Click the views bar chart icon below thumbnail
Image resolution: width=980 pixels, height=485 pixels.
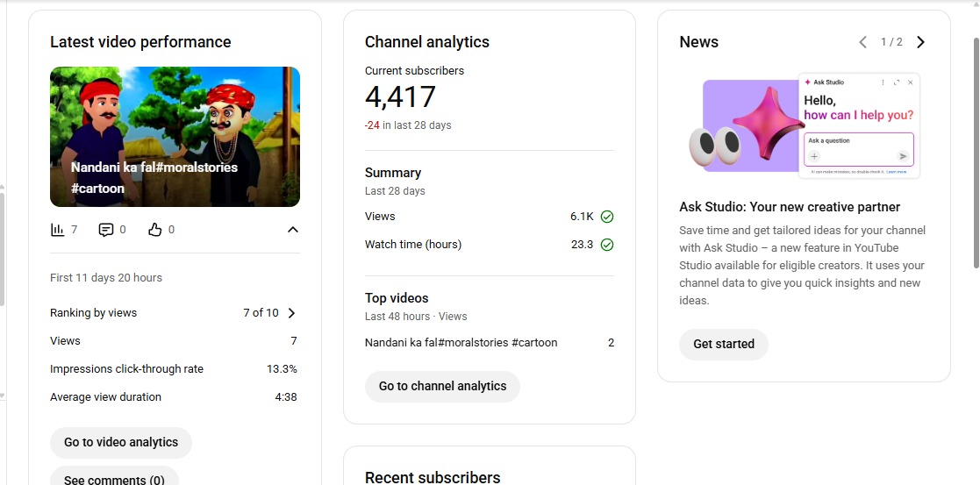[x=58, y=230]
